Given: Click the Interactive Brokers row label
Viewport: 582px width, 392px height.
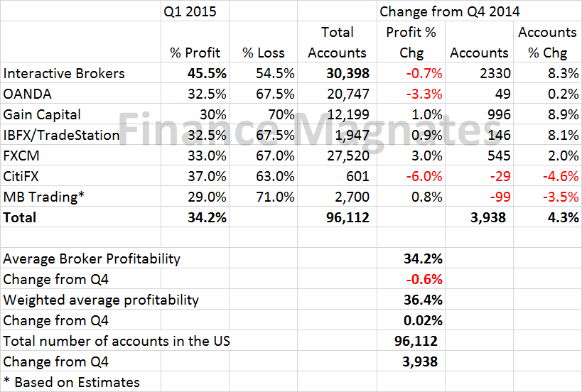Looking at the screenshot, I should point(64,73).
